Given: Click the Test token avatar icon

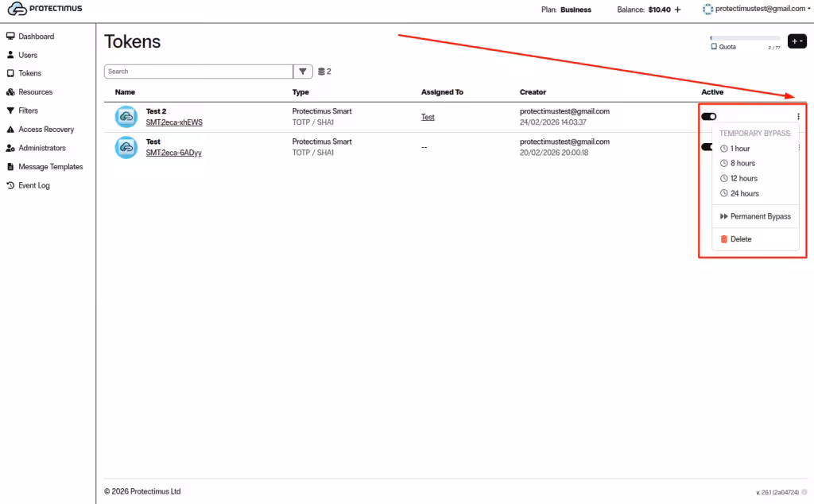Looking at the screenshot, I should pos(126,147).
